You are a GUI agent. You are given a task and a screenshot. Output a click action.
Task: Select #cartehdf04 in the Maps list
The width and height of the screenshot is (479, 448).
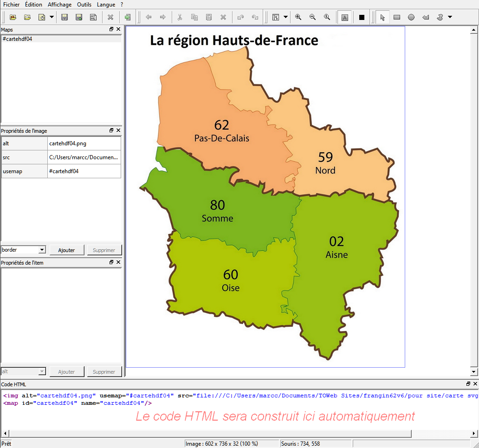coord(17,39)
